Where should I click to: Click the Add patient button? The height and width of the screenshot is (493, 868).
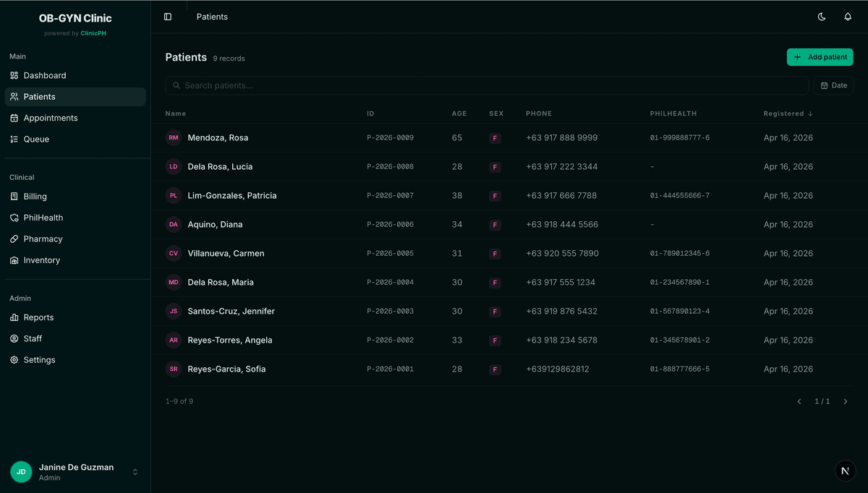(x=820, y=57)
